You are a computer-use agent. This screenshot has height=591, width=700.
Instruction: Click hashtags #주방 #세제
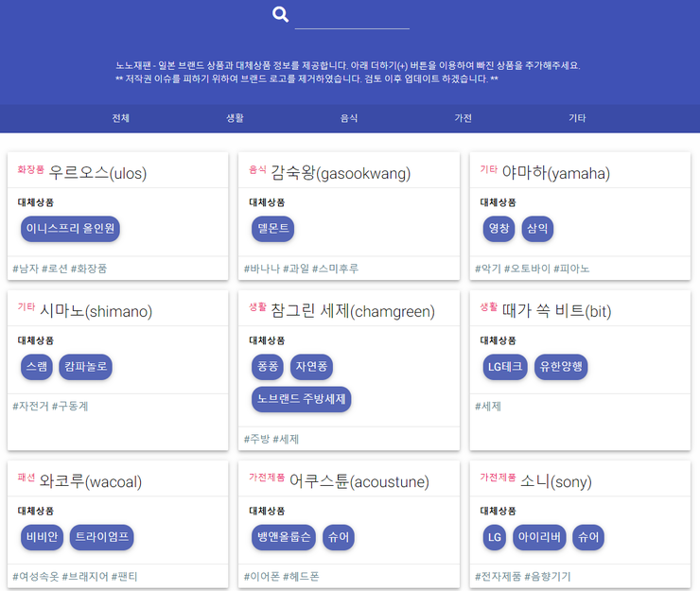[x=271, y=439]
